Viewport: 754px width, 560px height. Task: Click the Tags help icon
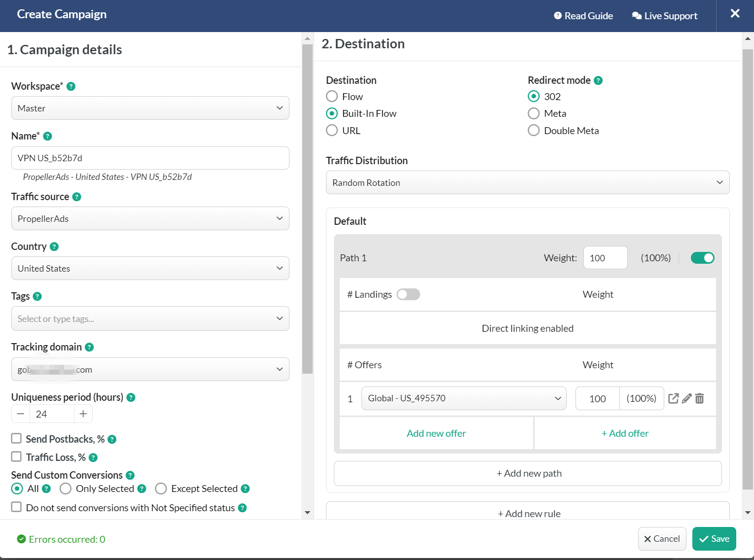[37, 296]
